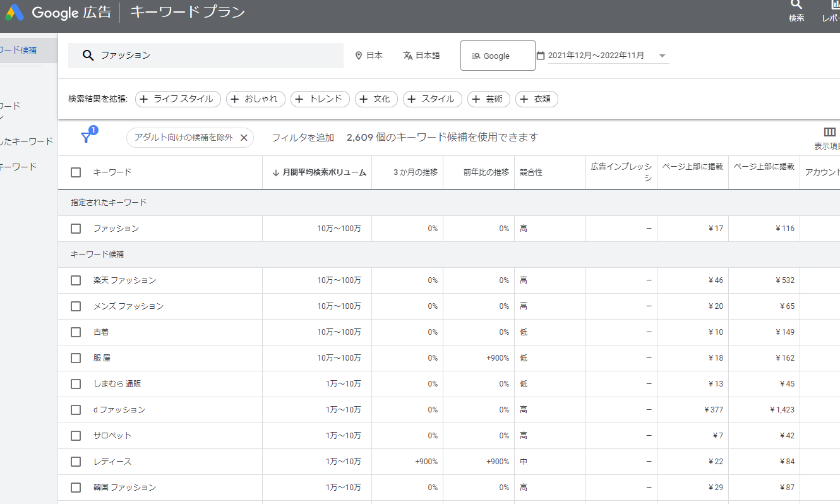Add トレンド to broaden search
The height and width of the screenshot is (504, 840).
[320, 99]
